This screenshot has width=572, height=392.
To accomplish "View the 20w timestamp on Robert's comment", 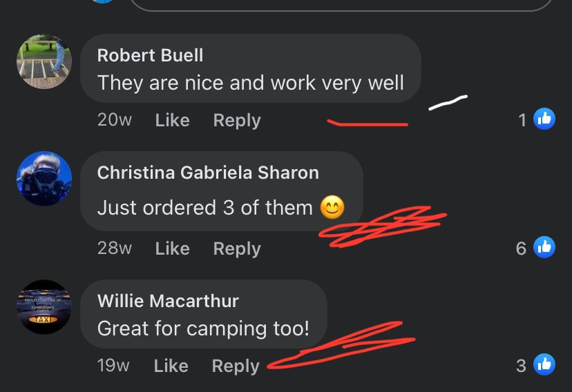I will click(115, 120).
